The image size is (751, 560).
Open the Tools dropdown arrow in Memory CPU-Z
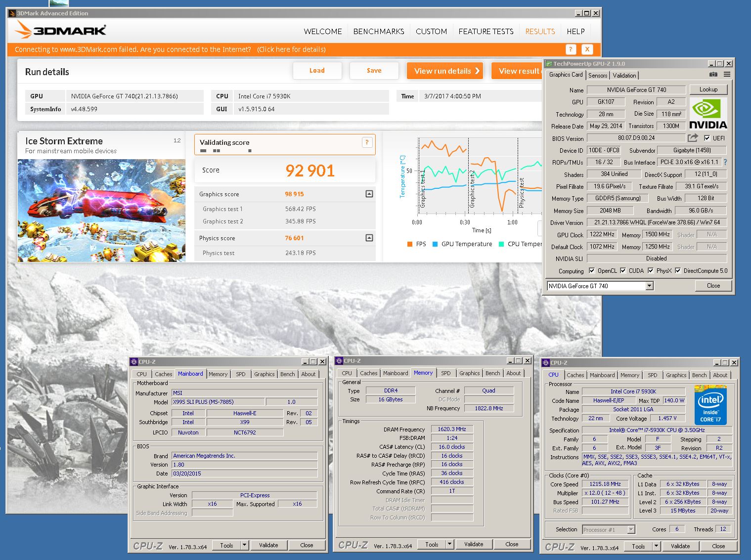tap(449, 544)
